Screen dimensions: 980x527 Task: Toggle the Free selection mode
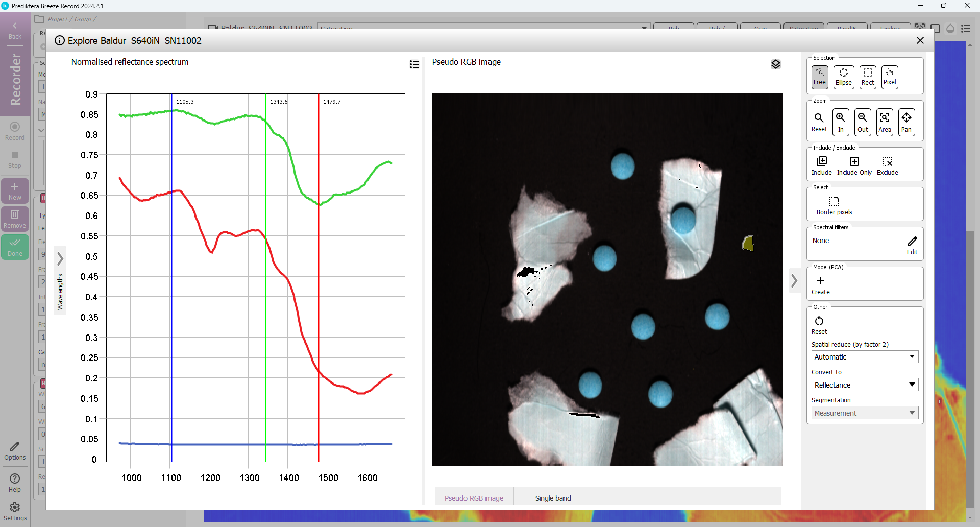(x=820, y=77)
